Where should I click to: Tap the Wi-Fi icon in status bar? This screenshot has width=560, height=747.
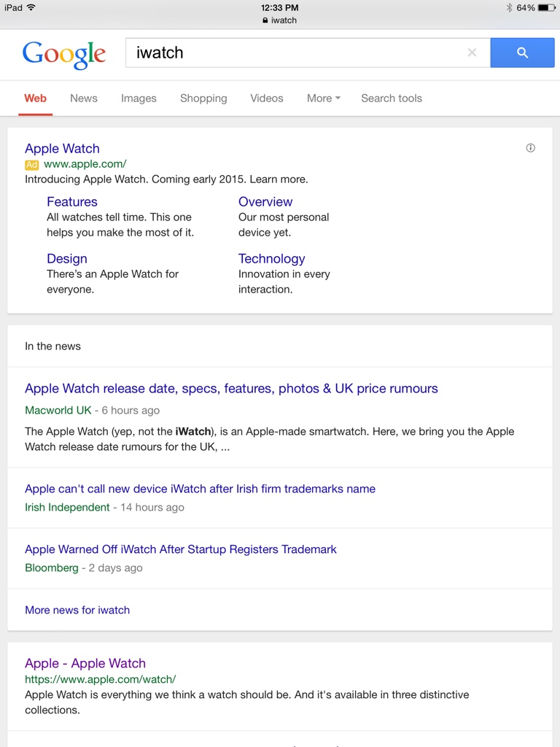(x=31, y=7)
